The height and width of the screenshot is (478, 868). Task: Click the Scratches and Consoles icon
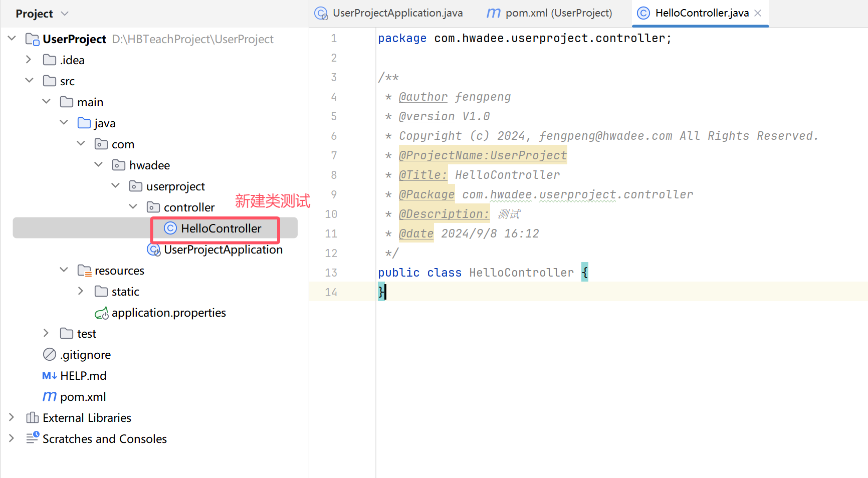tap(33, 438)
